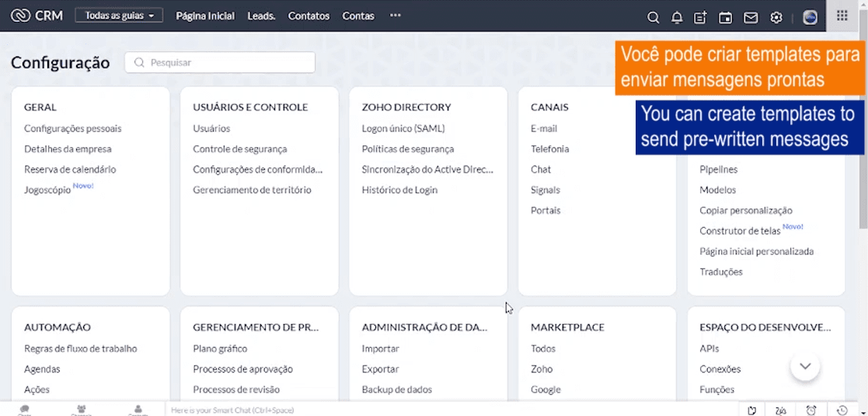The height and width of the screenshot is (416, 868).
Task: Click the Pesquisar search field
Action: [220, 62]
